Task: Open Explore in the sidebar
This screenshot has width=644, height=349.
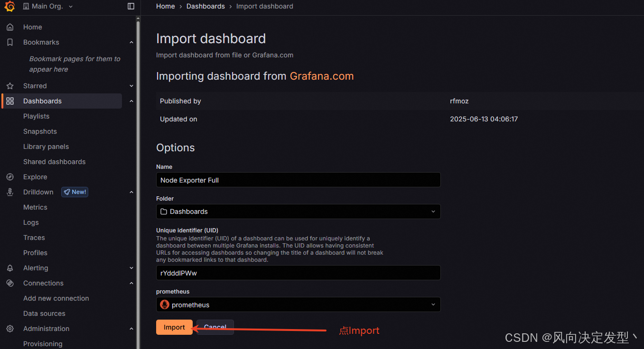Action: coord(35,177)
